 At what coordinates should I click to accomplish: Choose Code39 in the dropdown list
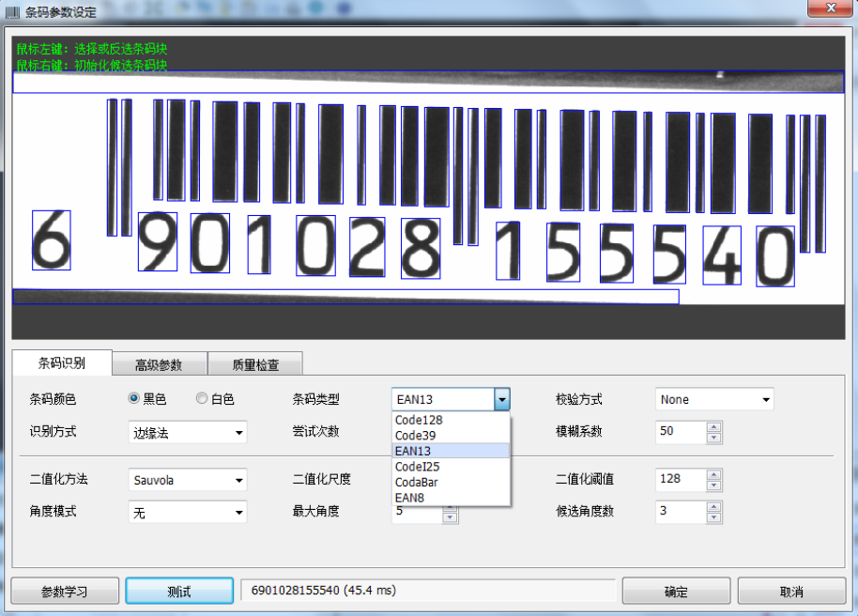416,436
